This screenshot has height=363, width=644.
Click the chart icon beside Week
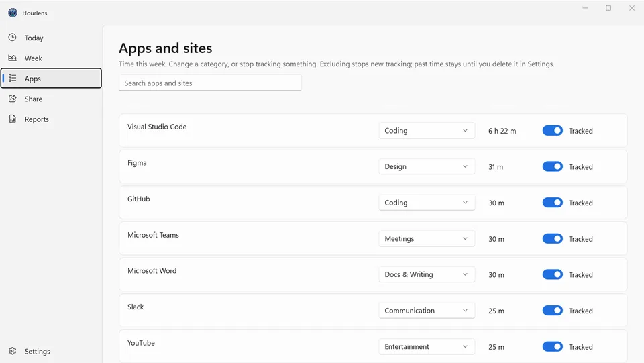[x=13, y=58]
